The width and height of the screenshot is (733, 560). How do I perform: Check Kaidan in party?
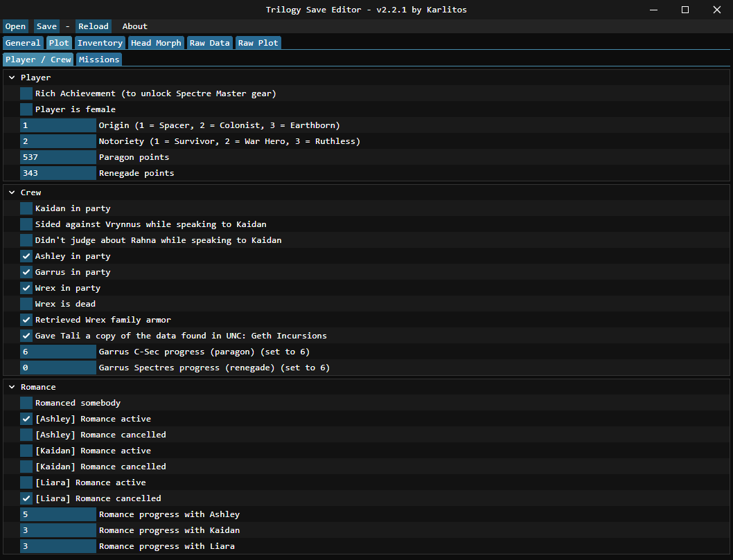point(26,208)
